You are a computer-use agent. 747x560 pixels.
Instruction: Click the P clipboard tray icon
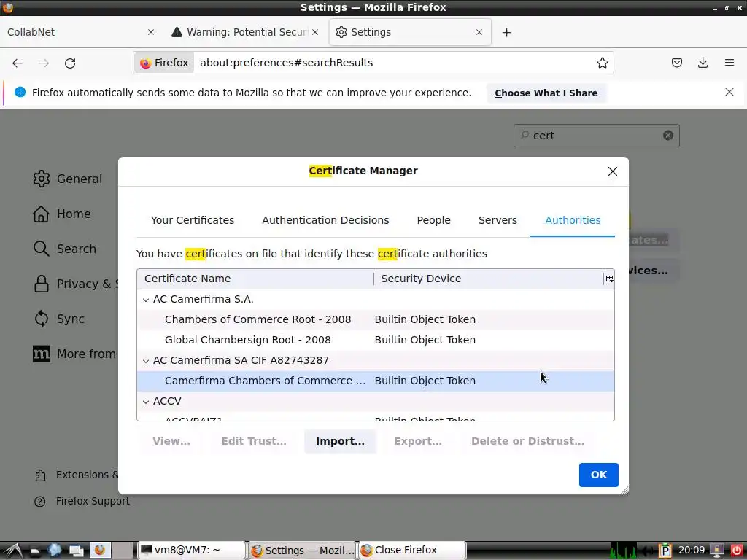point(665,551)
